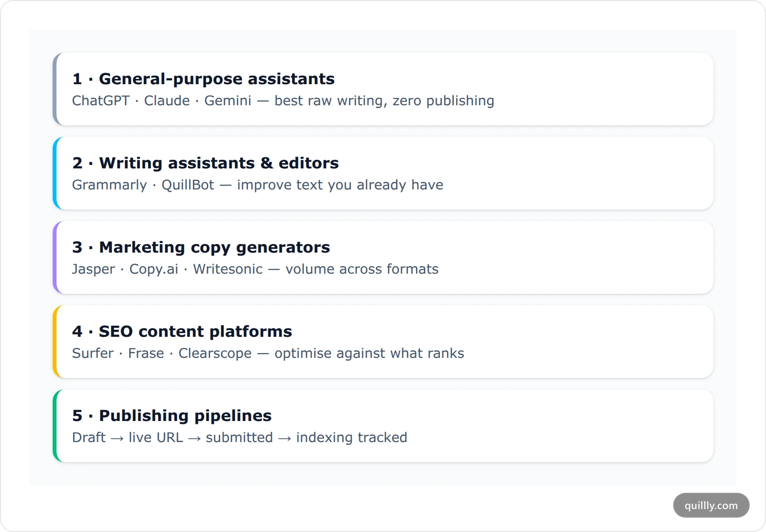Click the '4 · SEO content platforms' heading

182,332
